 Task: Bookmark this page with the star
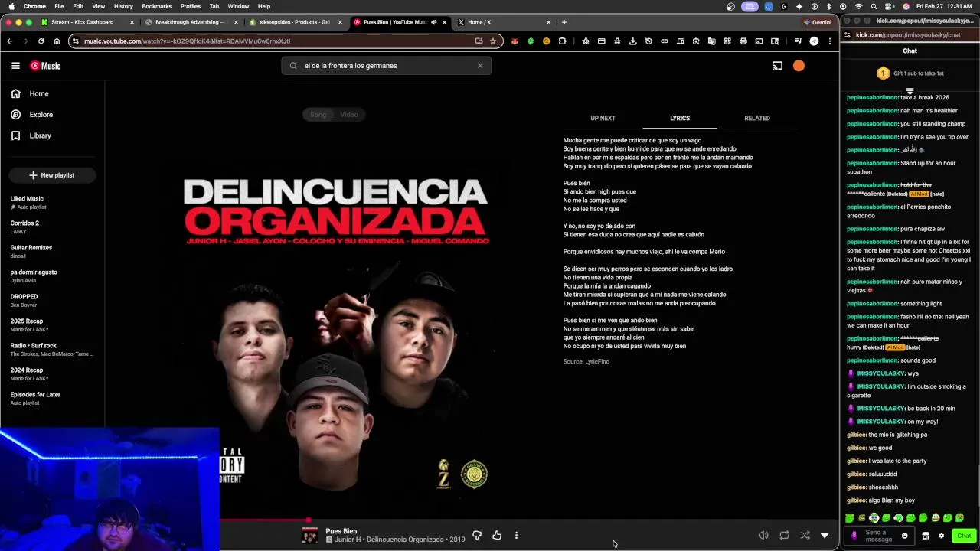(x=493, y=41)
